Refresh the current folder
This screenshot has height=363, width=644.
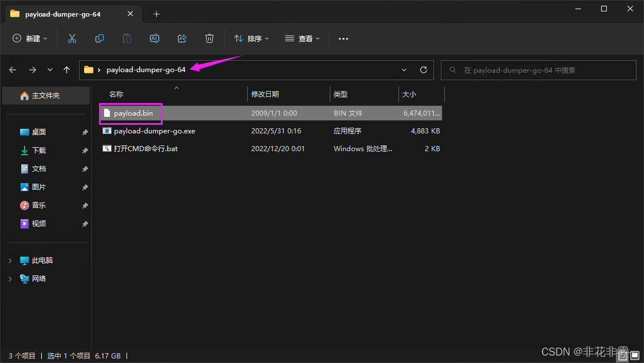pos(424,70)
